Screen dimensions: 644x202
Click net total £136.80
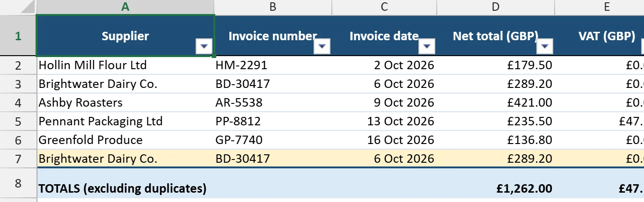pos(496,140)
